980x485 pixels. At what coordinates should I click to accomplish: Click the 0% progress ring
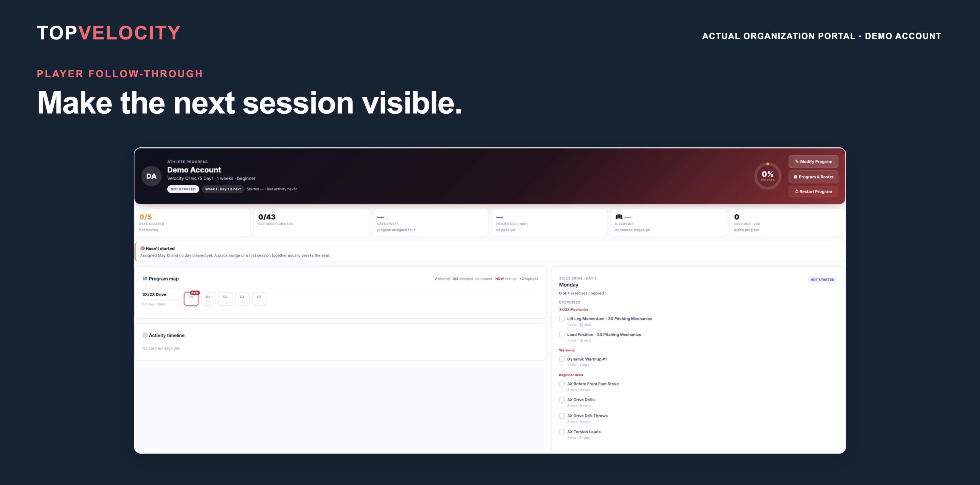point(767,176)
